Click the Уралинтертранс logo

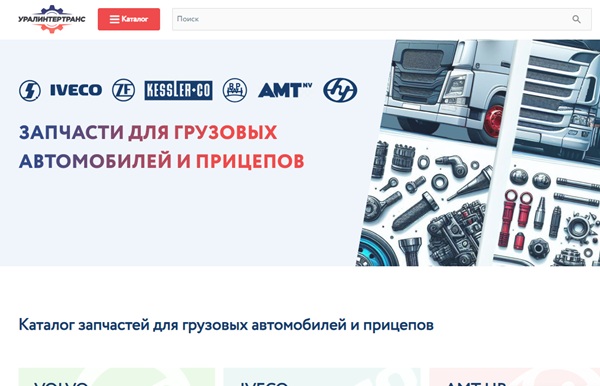[52, 19]
